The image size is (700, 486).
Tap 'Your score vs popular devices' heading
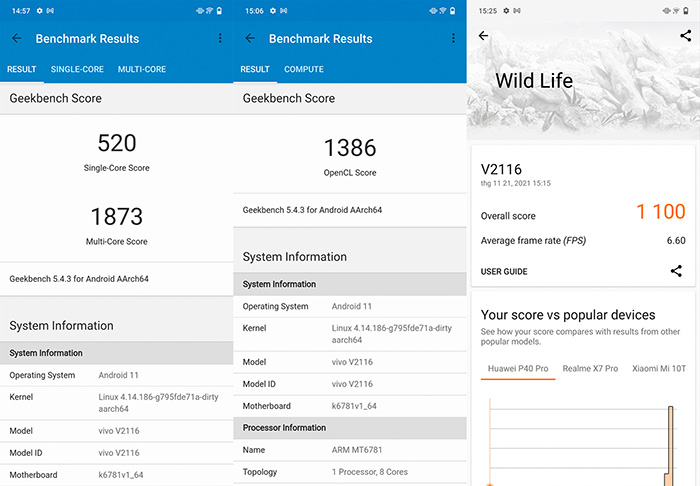pyautogui.click(x=568, y=315)
